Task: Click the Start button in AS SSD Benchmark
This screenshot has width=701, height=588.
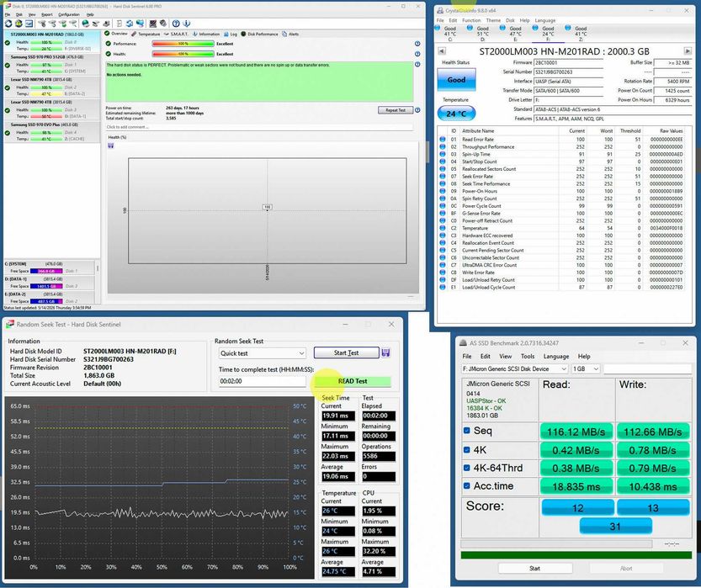Action: click(x=534, y=569)
